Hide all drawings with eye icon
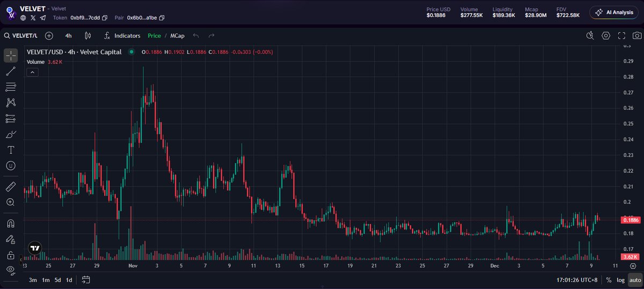Image resolution: width=644 pixels, height=289 pixels. click(x=11, y=270)
